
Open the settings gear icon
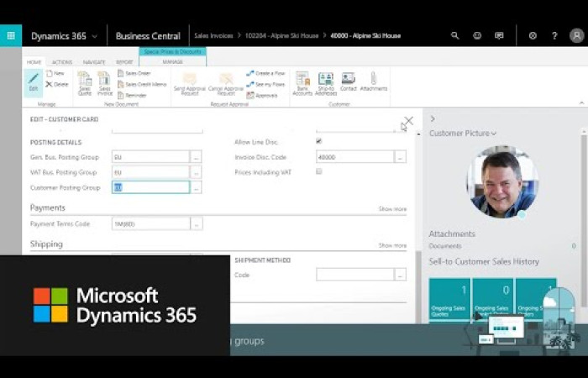pos(533,36)
